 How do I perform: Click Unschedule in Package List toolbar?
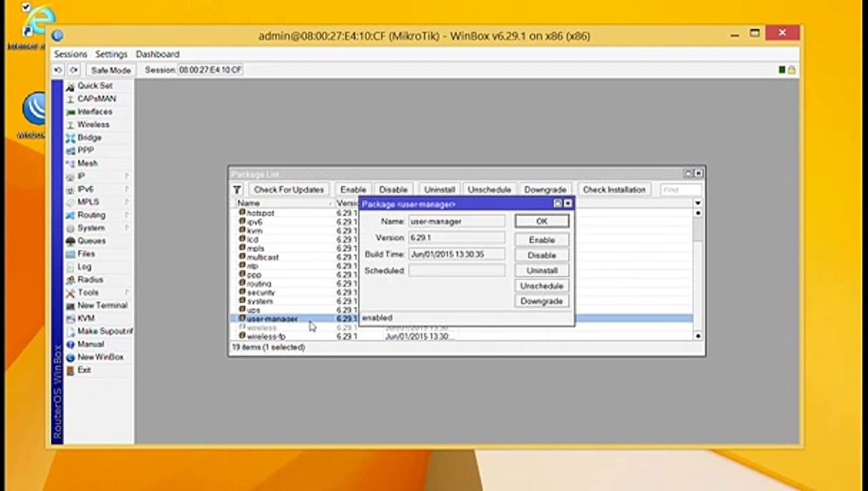490,190
